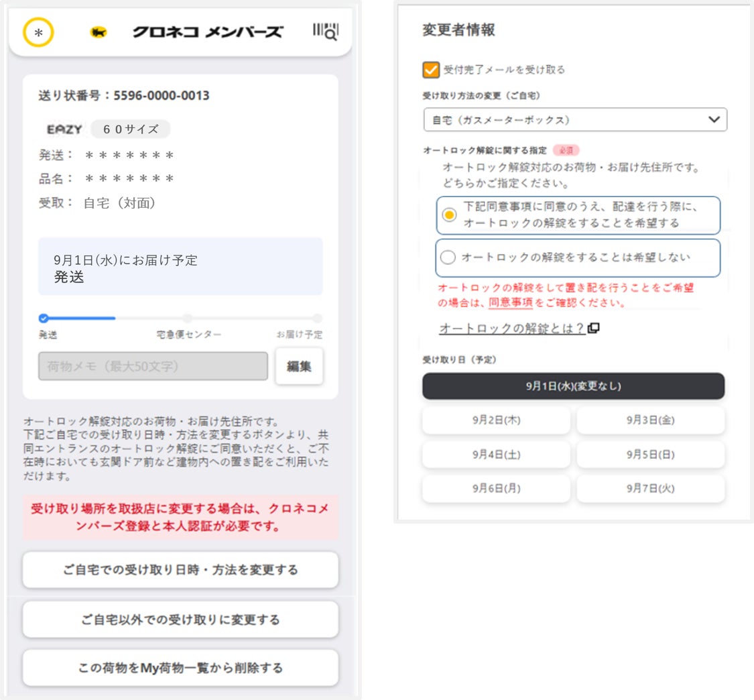Click the chevron arrow of 自宅（ガスメーターボックス）
Screen dimensions: 754x700
pyautogui.click(x=714, y=120)
